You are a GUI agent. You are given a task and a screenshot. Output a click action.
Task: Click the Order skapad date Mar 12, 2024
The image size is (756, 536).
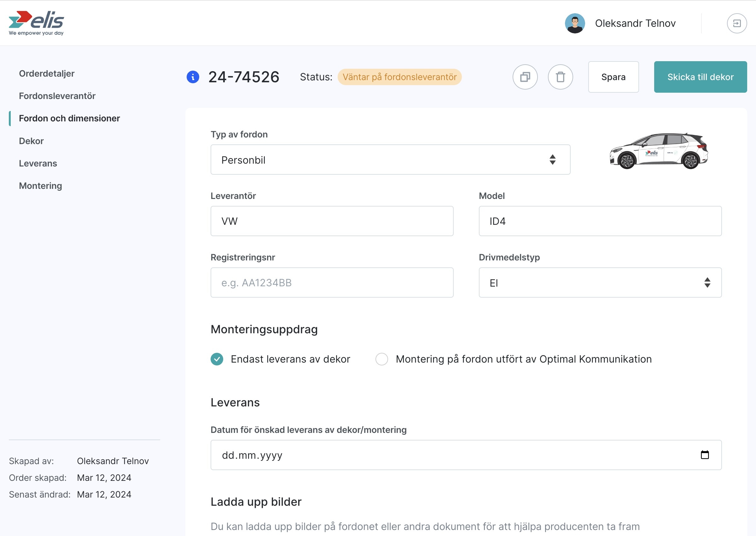click(104, 478)
